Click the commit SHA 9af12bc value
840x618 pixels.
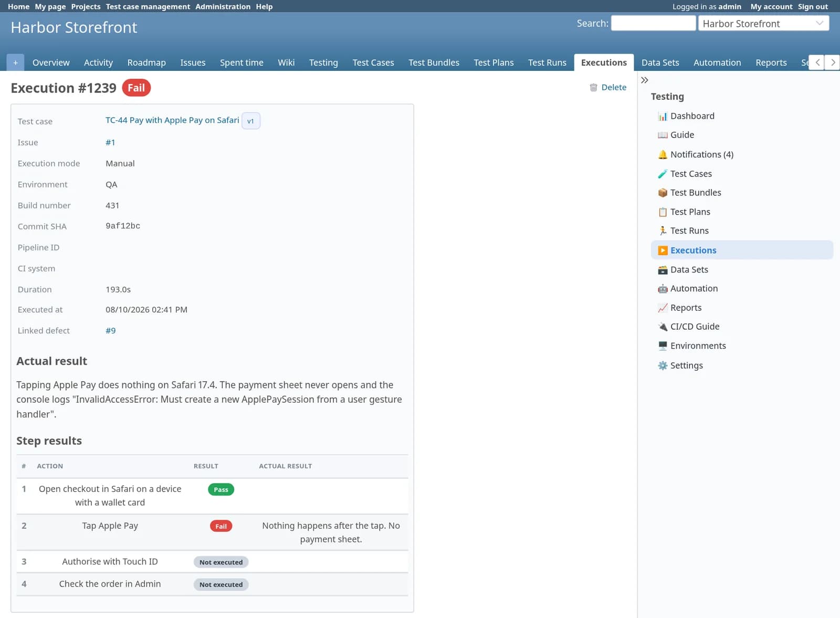(123, 226)
